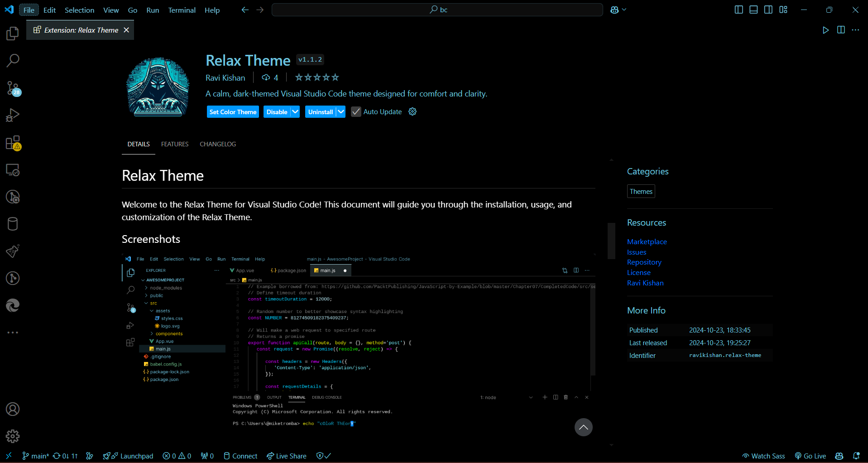
Task: Open Copilot dropdown chevron in title bar
Action: coord(624,10)
